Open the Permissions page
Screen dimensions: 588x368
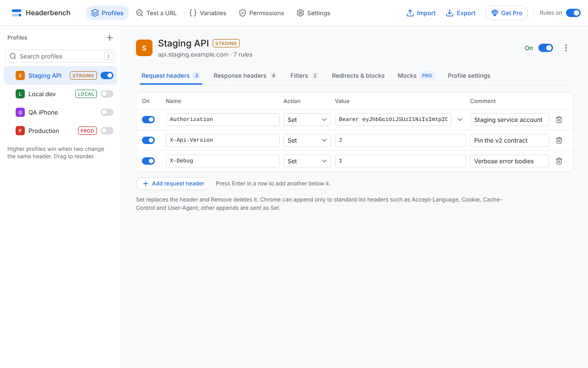[261, 13]
